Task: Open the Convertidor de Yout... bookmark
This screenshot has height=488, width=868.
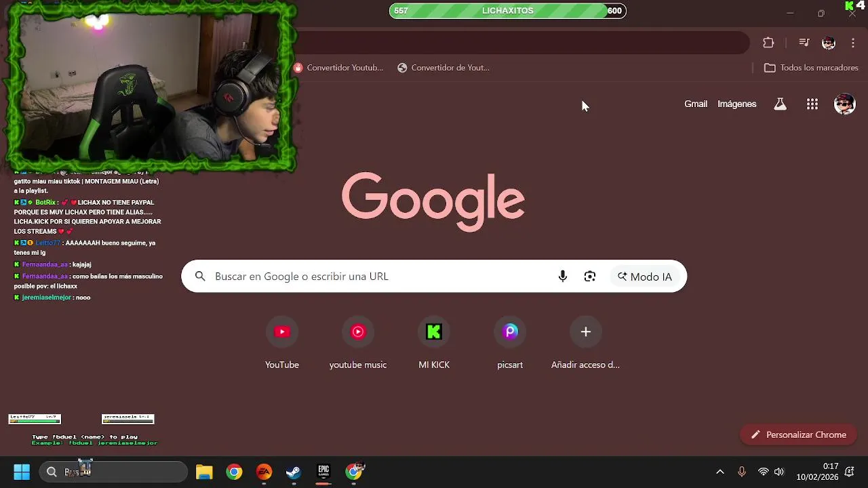Action: click(x=443, y=68)
